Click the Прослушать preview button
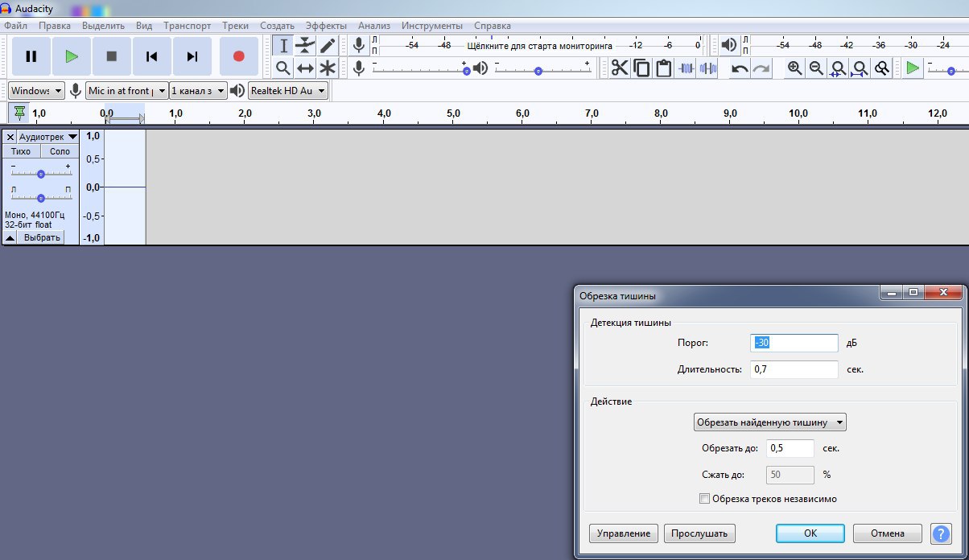Viewport: 969px width, 560px height. (x=699, y=533)
